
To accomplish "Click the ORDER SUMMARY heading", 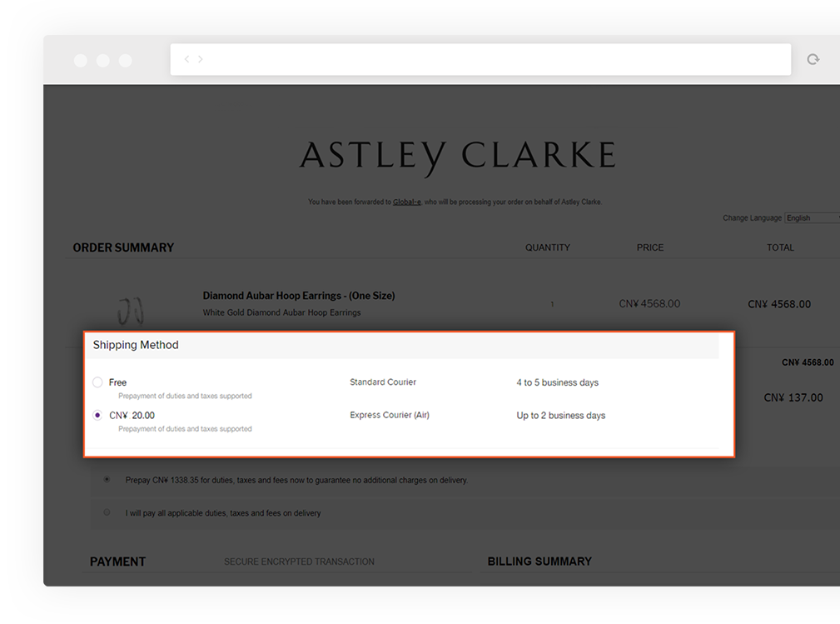I will (123, 247).
